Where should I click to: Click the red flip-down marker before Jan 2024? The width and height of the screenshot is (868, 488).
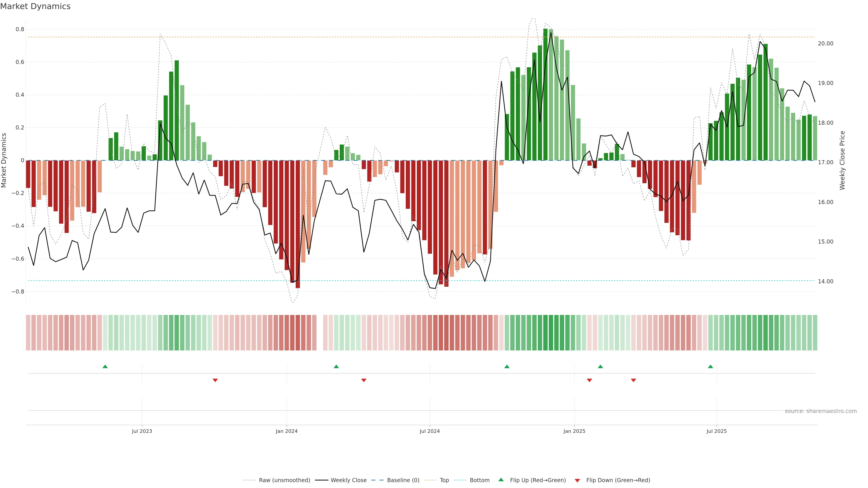tap(215, 380)
